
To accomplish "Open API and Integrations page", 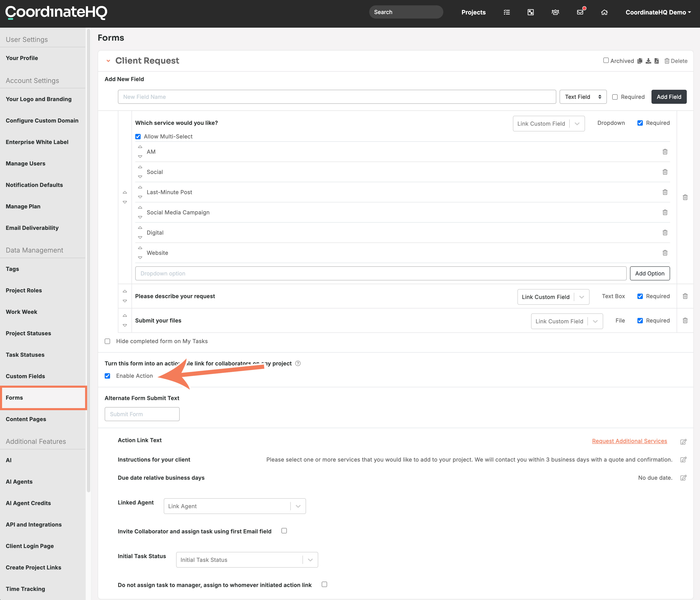I will pyautogui.click(x=33, y=524).
